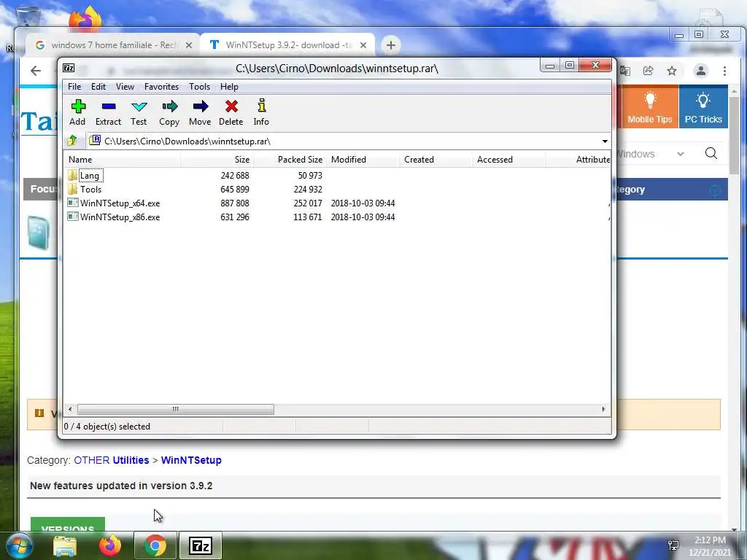Click the OTHER Utilities category link

click(111, 460)
